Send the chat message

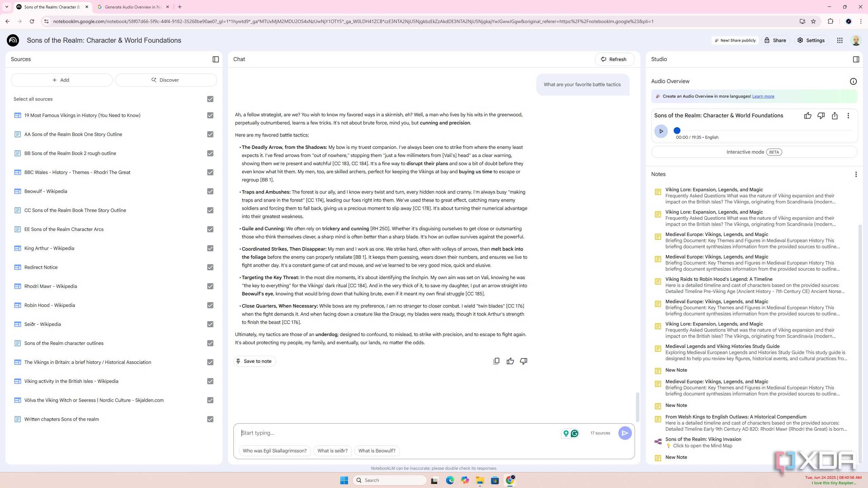click(625, 433)
